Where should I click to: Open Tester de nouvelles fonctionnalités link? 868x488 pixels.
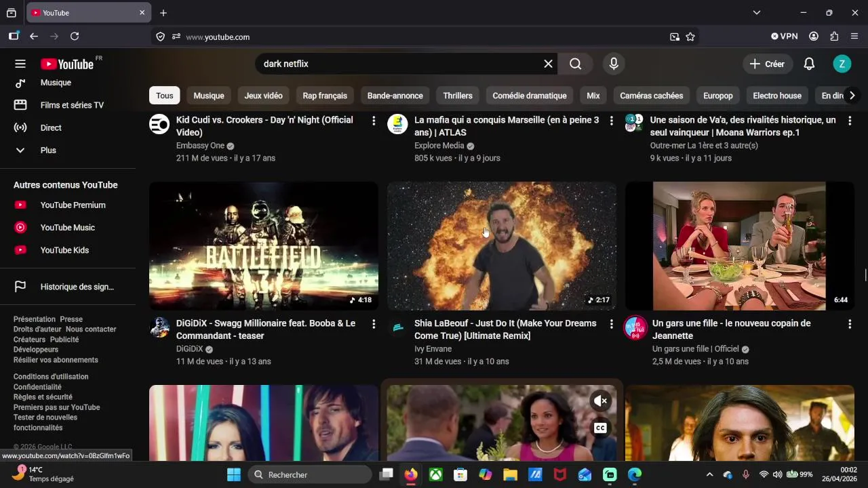45,423
